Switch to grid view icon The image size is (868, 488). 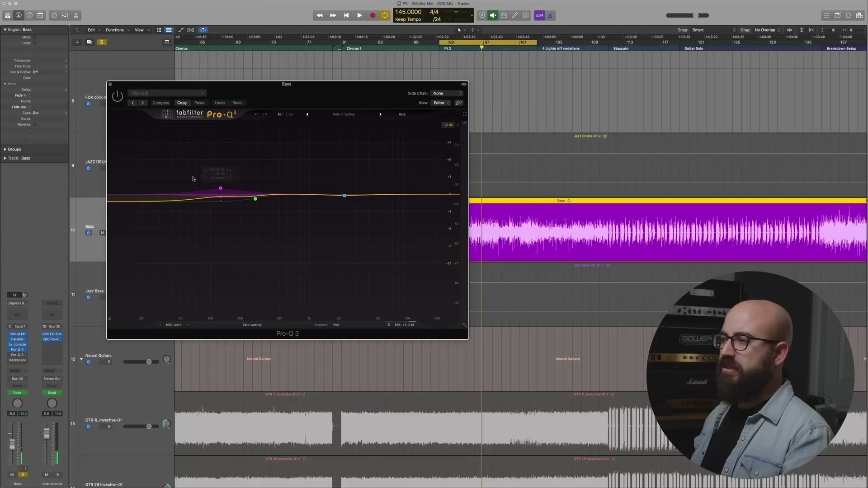point(159,30)
